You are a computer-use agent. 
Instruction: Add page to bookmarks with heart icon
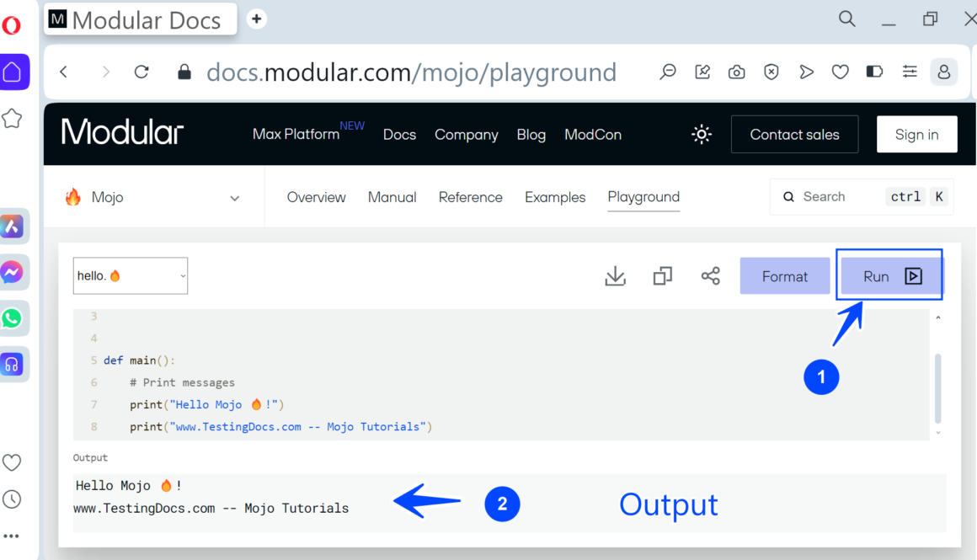pos(840,72)
